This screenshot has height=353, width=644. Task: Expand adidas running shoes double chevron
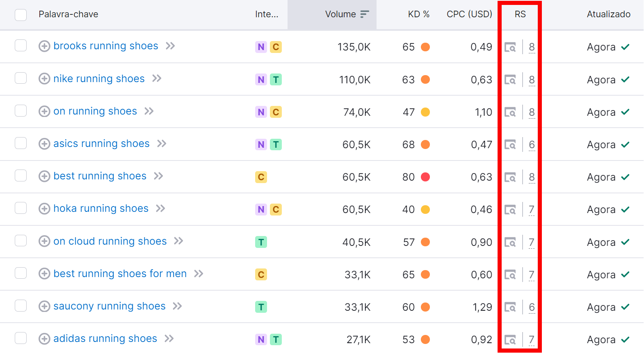coord(169,339)
